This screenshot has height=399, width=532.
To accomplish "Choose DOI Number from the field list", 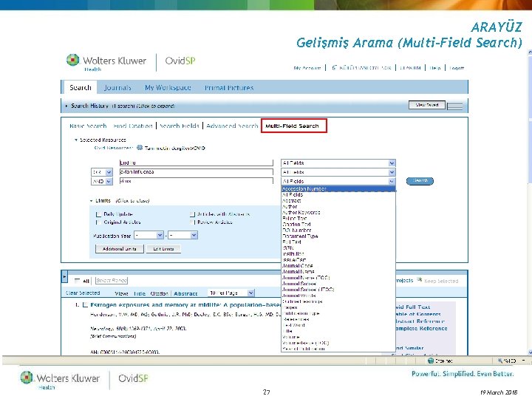I will tap(338, 230).
